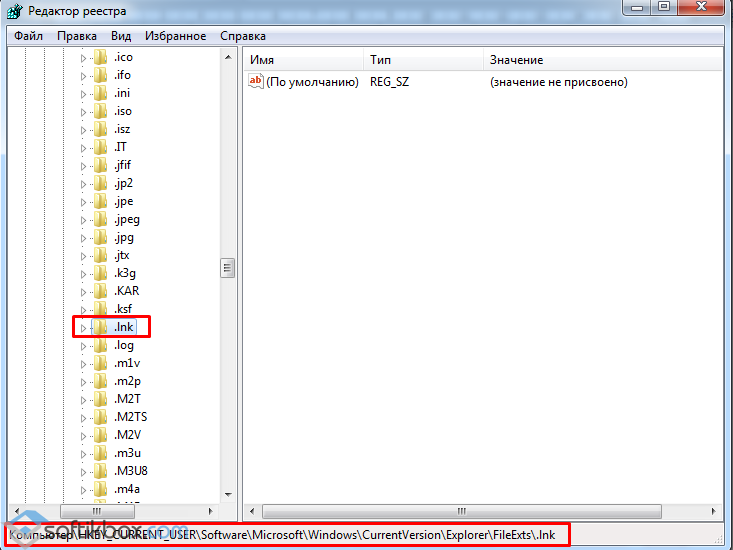Image resolution: width=733 pixels, height=550 pixels.
Task: Select the .M2V folder icon
Action: tap(100, 435)
